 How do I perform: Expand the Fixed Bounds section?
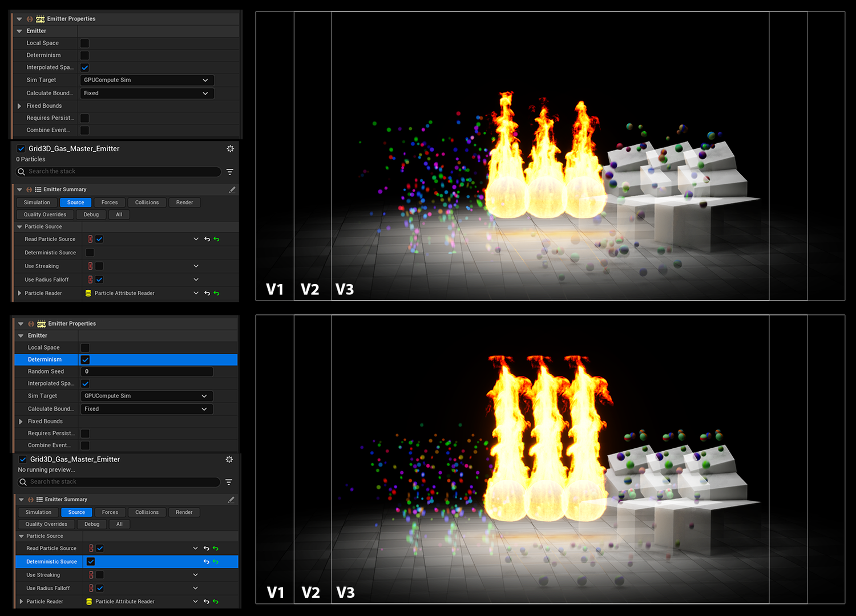21,106
